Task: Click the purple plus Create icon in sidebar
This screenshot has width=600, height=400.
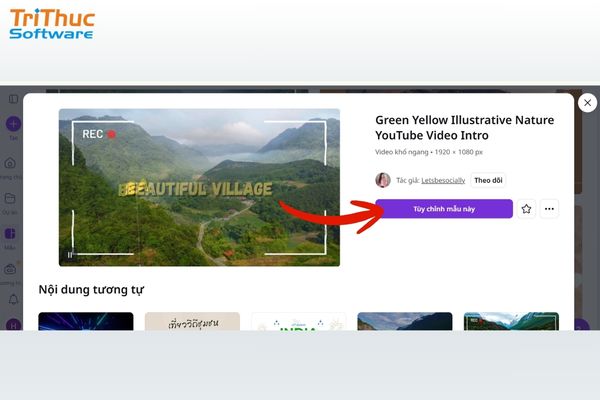Action: (x=13, y=124)
